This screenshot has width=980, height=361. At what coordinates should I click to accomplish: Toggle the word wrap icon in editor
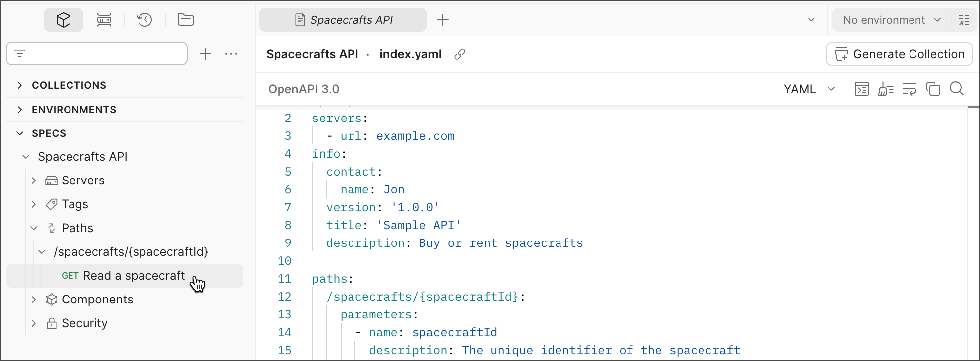tap(909, 89)
